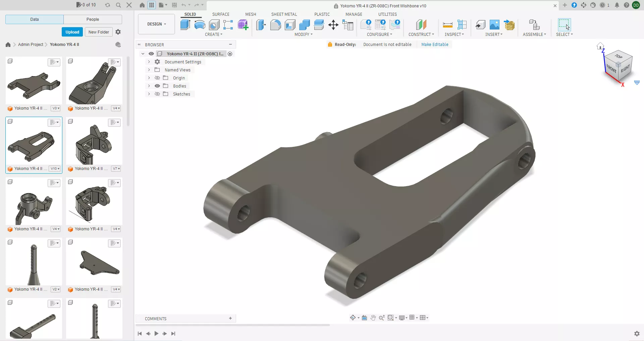
Task: Select the Press Pull modify icon
Action: point(261,25)
